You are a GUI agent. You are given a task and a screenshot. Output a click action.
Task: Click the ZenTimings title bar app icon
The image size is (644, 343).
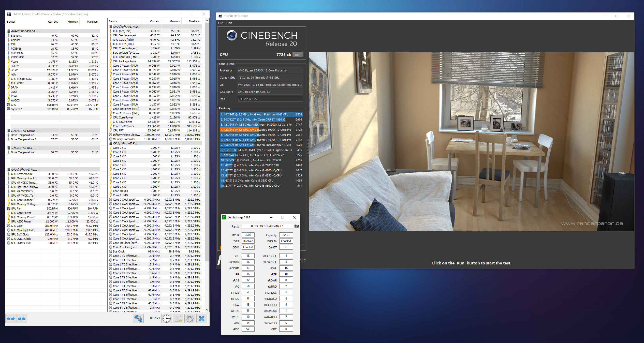click(x=224, y=217)
